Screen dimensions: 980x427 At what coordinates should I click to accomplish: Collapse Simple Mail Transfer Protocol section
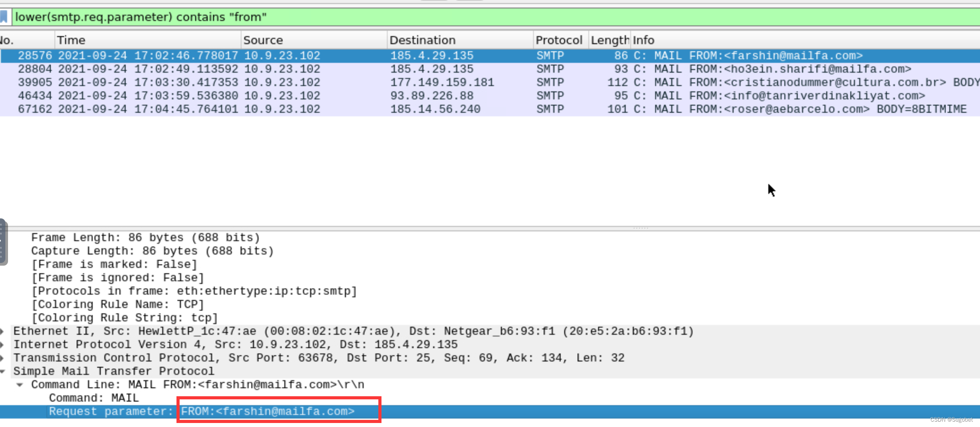point(3,371)
